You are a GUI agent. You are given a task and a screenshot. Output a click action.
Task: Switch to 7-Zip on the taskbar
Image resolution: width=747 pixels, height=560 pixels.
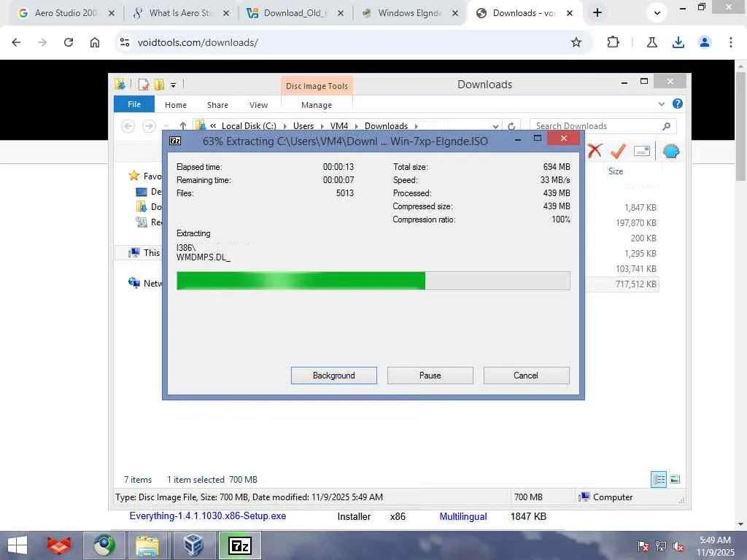[239, 545]
